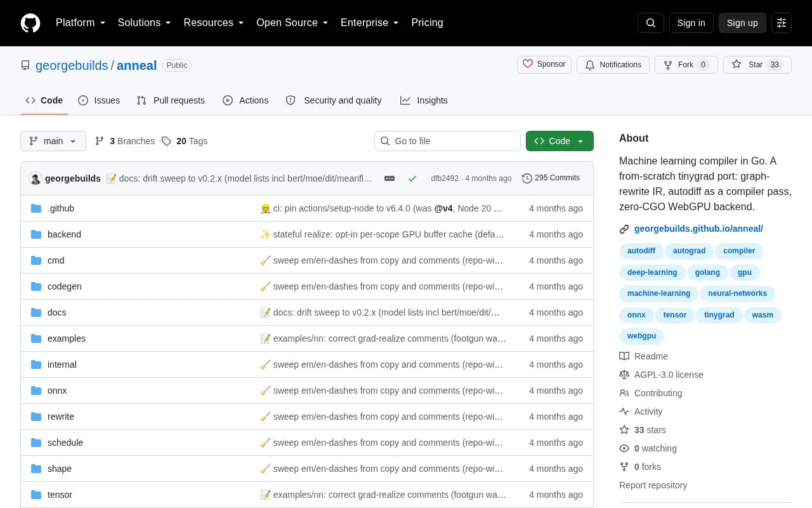Open the codegen folder icon
812x508 pixels.
[36, 286]
